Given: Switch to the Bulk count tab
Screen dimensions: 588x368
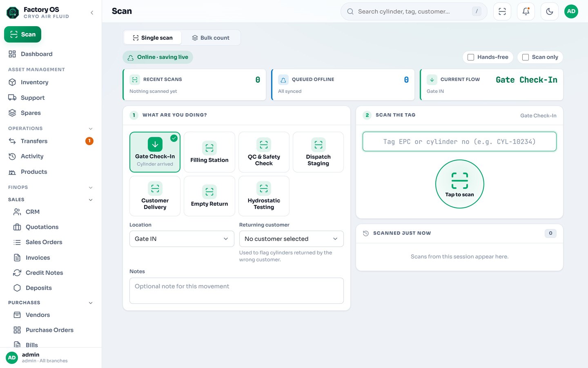Looking at the screenshot, I should pos(211,38).
